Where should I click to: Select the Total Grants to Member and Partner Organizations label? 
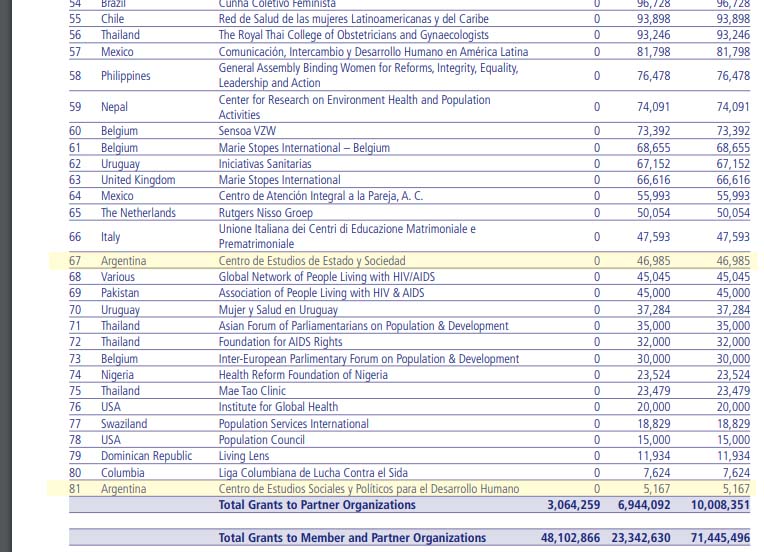(x=352, y=538)
